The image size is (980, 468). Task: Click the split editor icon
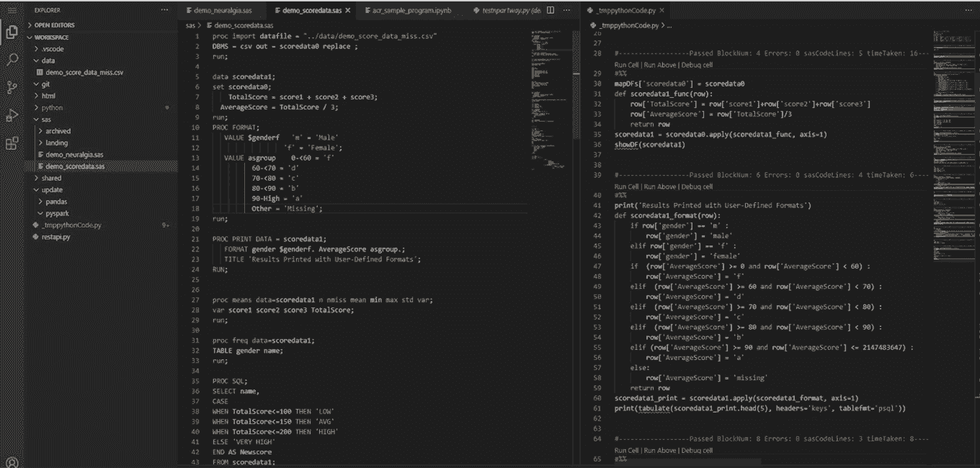click(551, 11)
